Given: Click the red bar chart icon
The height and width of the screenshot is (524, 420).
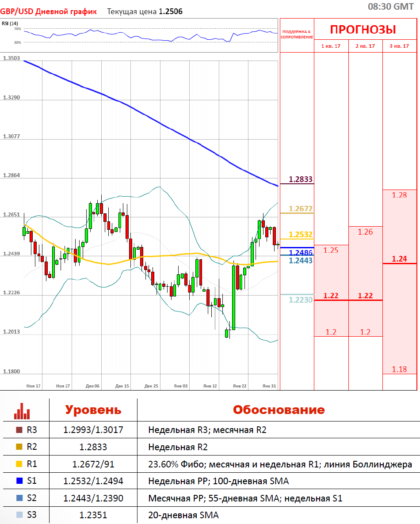Looking at the screenshot, I should [23, 410].
